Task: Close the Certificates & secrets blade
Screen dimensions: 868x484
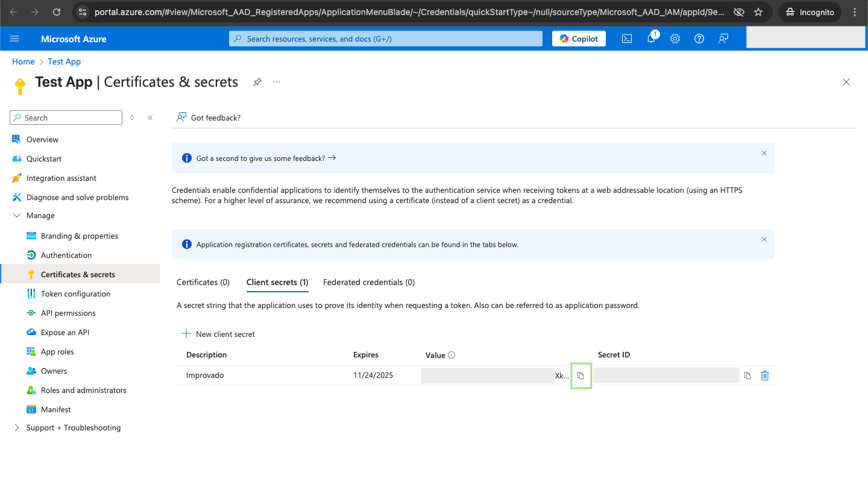Action: [846, 82]
